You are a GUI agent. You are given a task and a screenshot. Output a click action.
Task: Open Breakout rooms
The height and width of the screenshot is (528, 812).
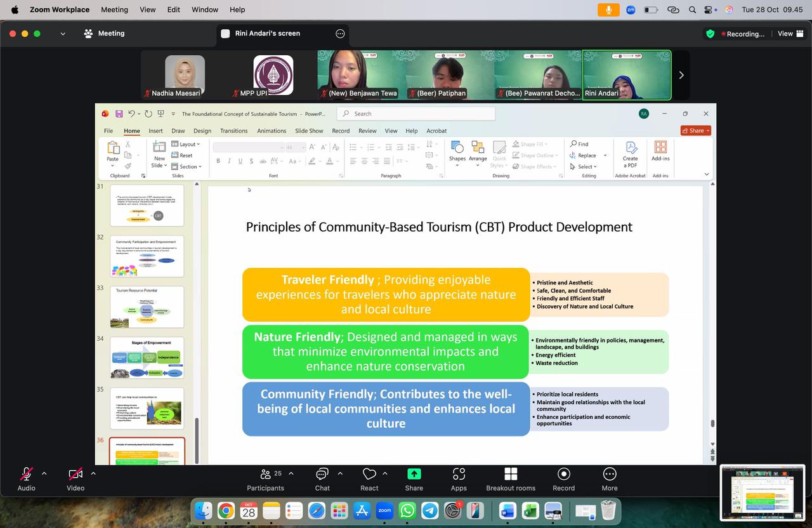(x=511, y=478)
